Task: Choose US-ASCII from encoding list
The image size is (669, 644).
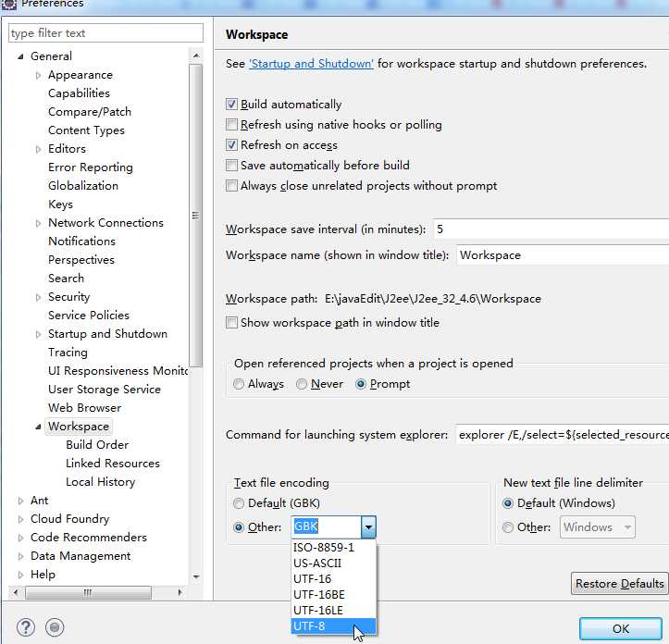Action: [334, 563]
